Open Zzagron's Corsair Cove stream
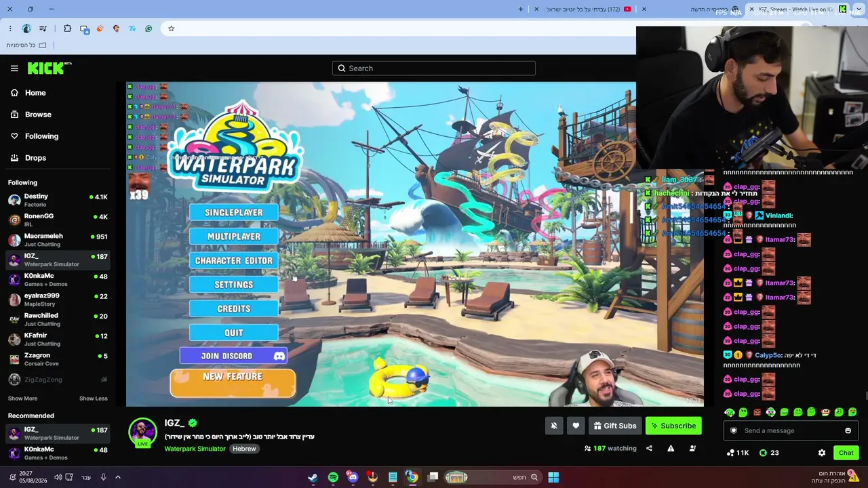Viewport: 868px width, 488px height. pyautogui.click(x=58, y=359)
